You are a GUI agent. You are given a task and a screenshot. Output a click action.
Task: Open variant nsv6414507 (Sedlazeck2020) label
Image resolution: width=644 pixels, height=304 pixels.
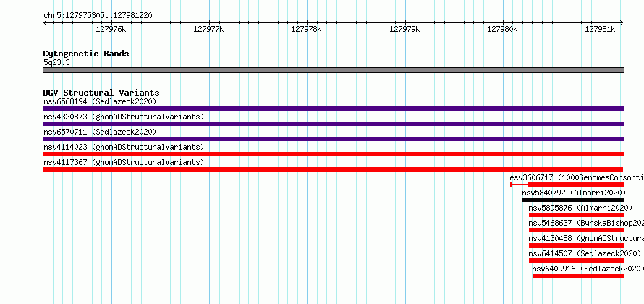(x=585, y=253)
